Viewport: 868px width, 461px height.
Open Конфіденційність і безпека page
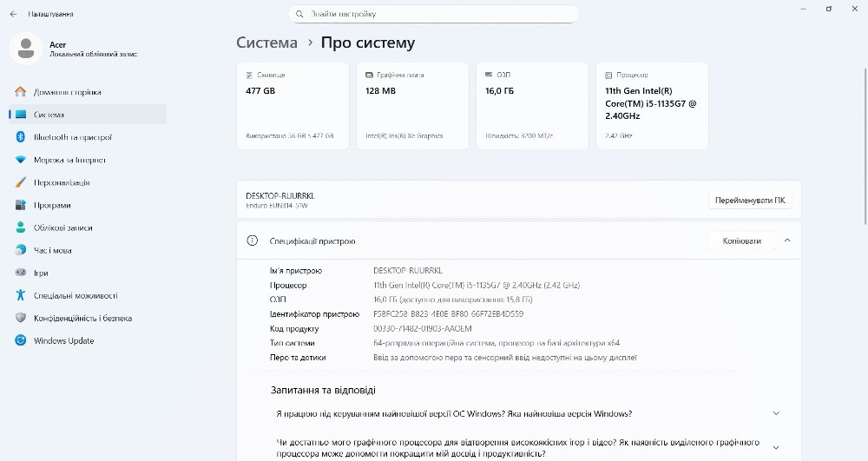click(x=88, y=318)
